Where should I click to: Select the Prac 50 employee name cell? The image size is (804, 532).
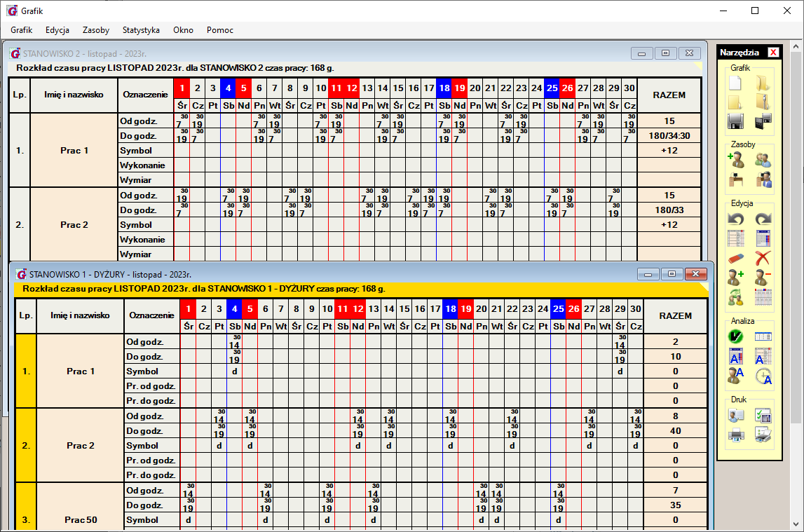(x=81, y=520)
